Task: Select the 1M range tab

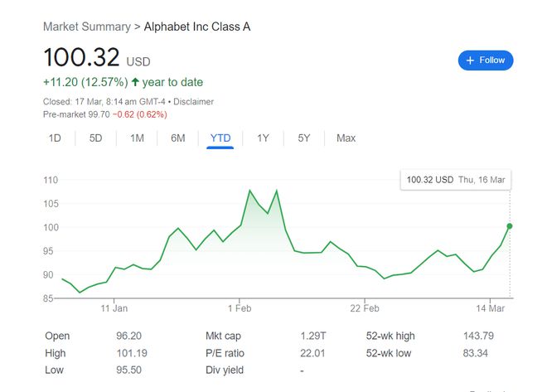Action: 137,138
